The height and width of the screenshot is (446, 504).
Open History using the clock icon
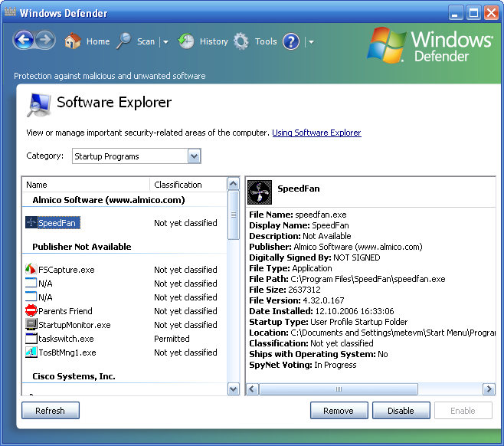[x=186, y=41]
